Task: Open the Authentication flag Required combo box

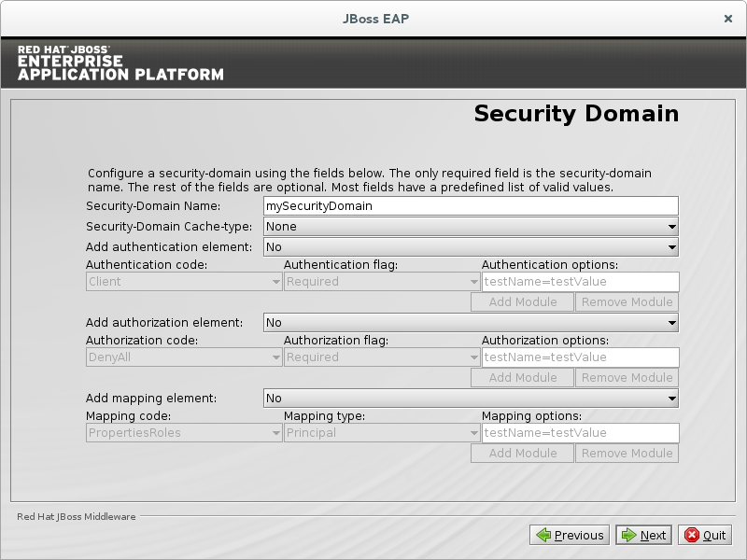Action: point(381,282)
